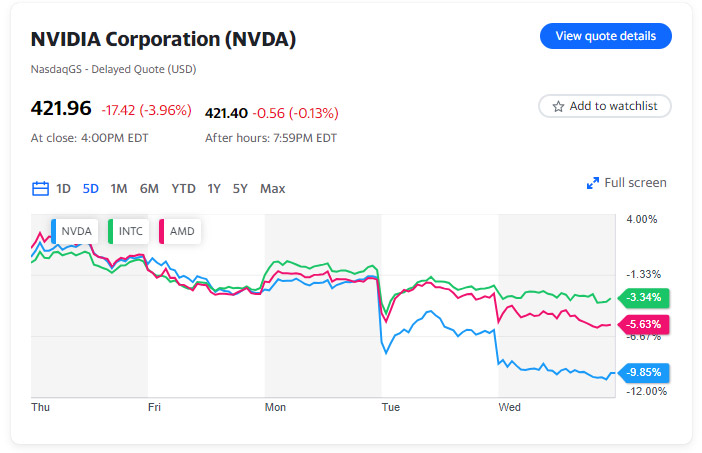
Task: Click the star icon beside Add to watchlist
Action: click(x=558, y=106)
